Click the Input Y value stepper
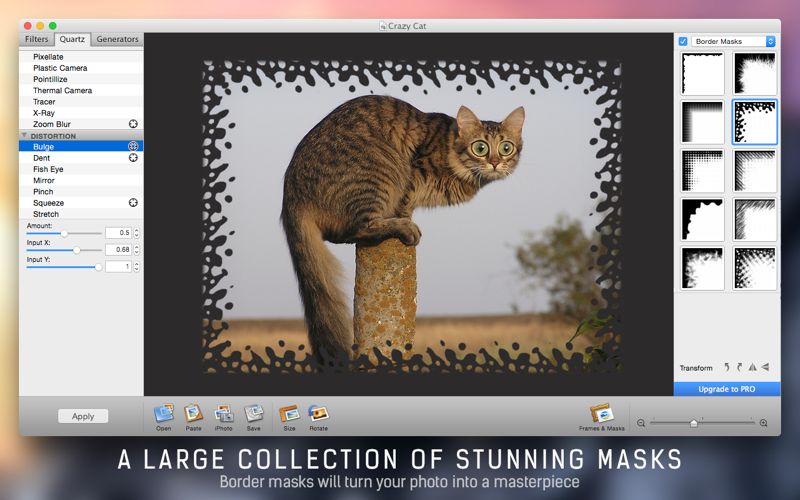The image size is (800, 500). [137, 266]
